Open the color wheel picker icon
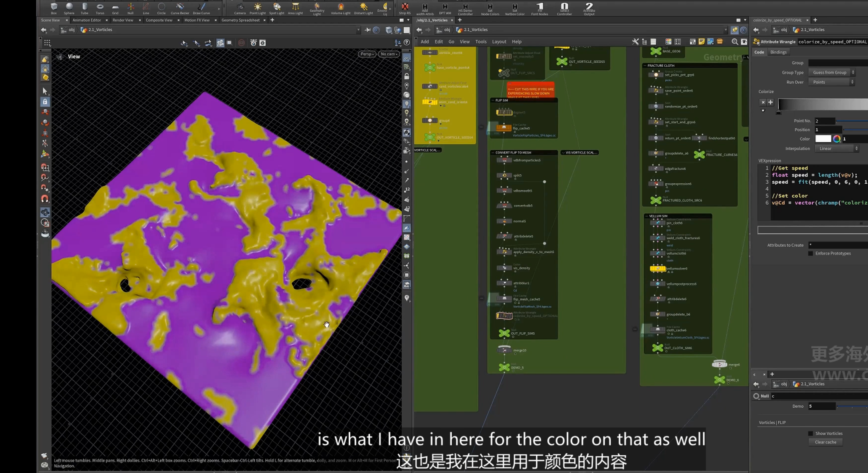 pyautogui.click(x=837, y=139)
